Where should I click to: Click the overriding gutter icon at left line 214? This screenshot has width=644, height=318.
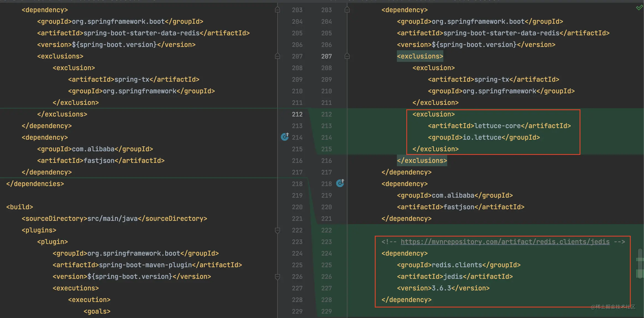(x=285, y=137)
